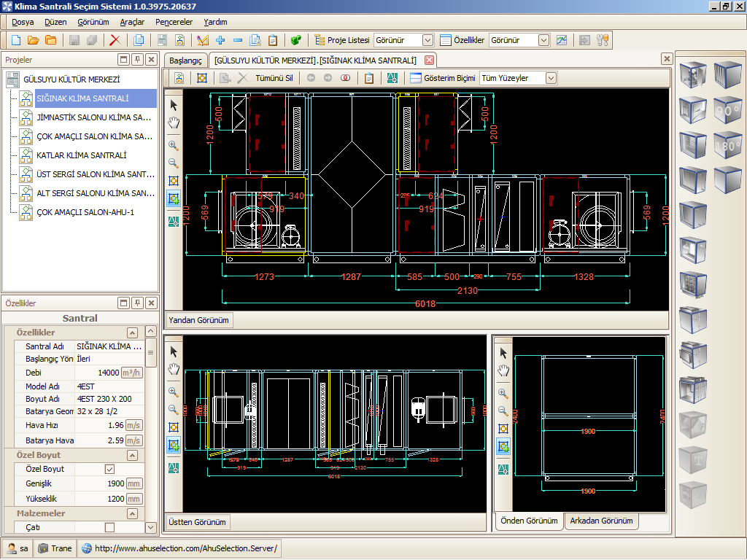Switch to the Arkadan Görünüm tab
The image size is (747, 560).
[601, 521]
